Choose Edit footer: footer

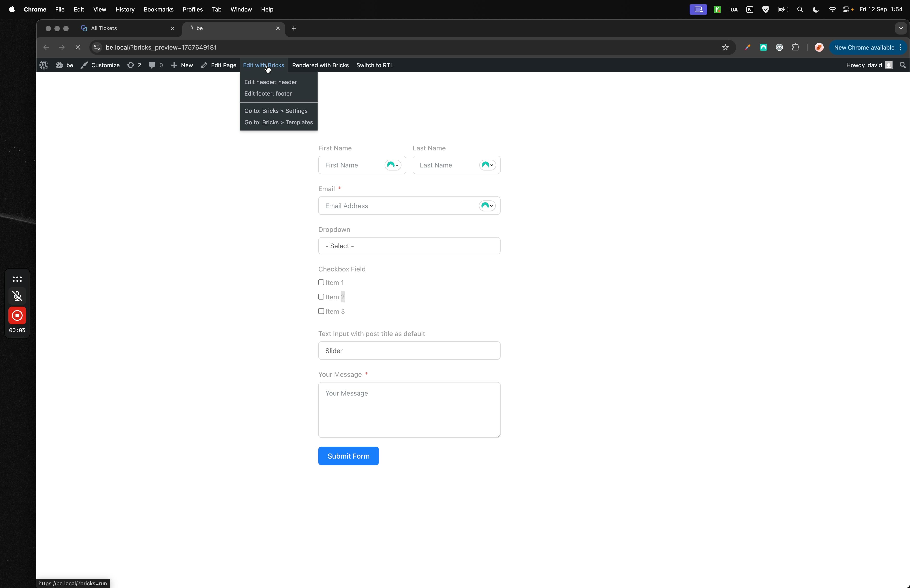(268, 94)
